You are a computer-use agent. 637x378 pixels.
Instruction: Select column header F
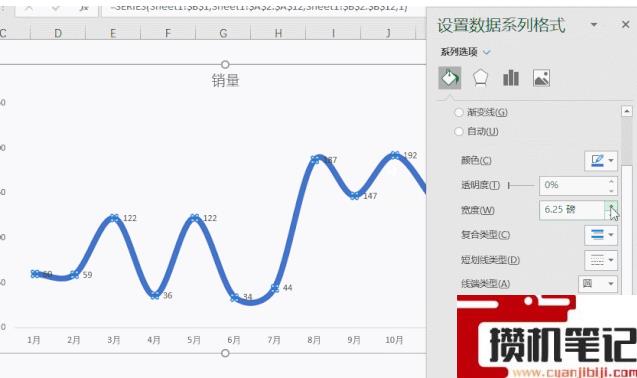pos(168,33)
